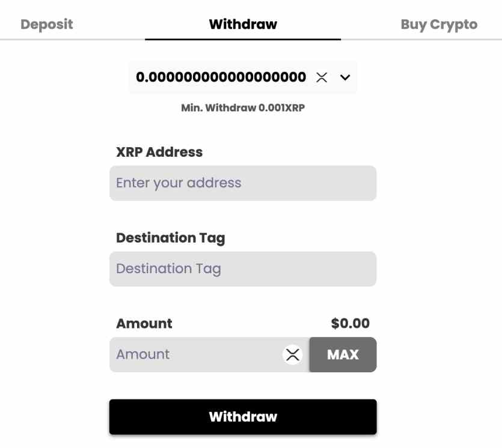Click the black Withdraw button
The width and height of the screenshot is (502, 448).
242,416
